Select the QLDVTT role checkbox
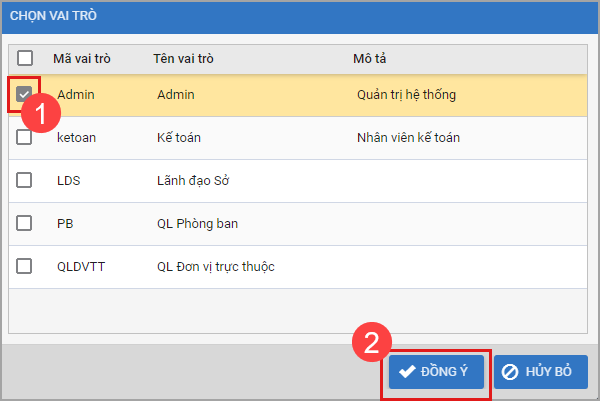 click(x=25, y=266)
